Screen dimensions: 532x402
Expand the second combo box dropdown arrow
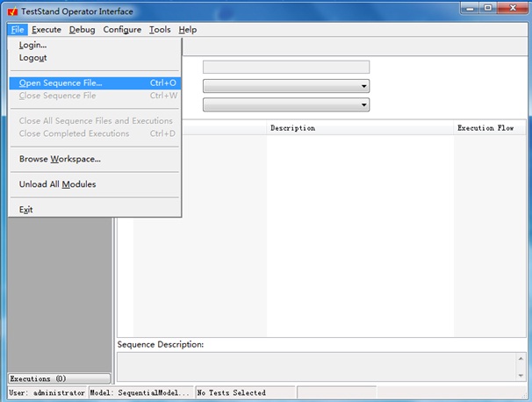pyautogui.click(x=363, y=105)
